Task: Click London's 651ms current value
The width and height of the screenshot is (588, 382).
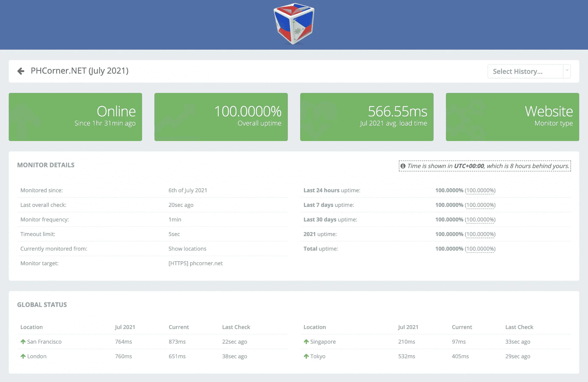Action: (177, 356)
